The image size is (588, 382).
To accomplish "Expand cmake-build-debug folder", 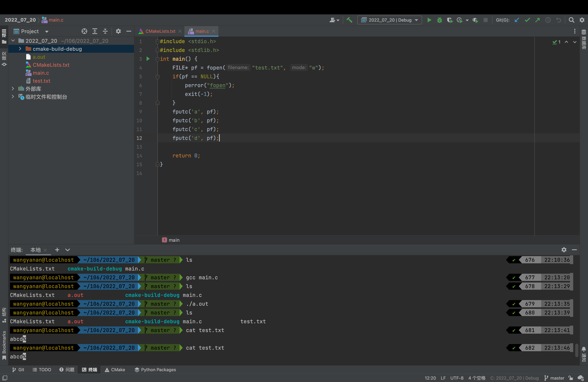I will (x=20, y=49).
